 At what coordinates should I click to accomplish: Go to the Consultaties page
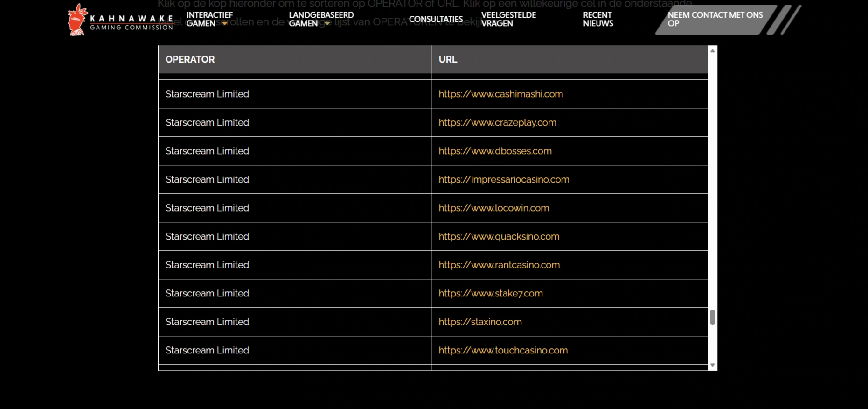click(436, 19)
